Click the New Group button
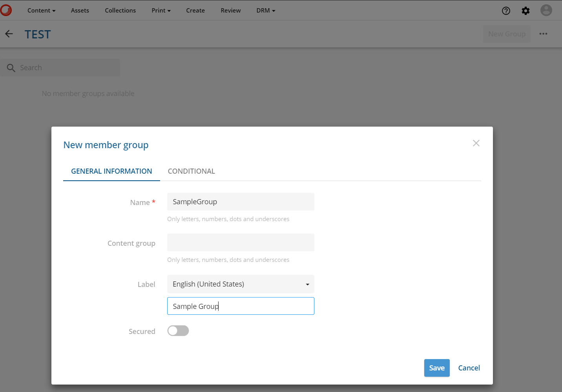Screen dimensions: 562x392 (x=507, y=34)
